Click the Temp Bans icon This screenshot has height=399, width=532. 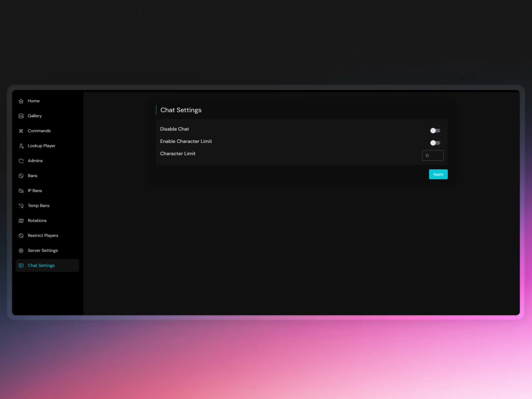21,206
